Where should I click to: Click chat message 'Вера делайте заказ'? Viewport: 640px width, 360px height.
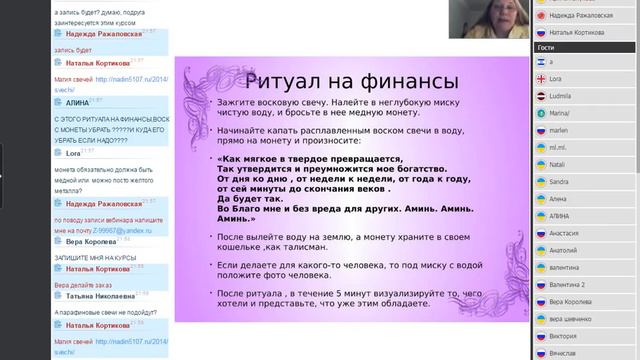[x=83, y=285]
